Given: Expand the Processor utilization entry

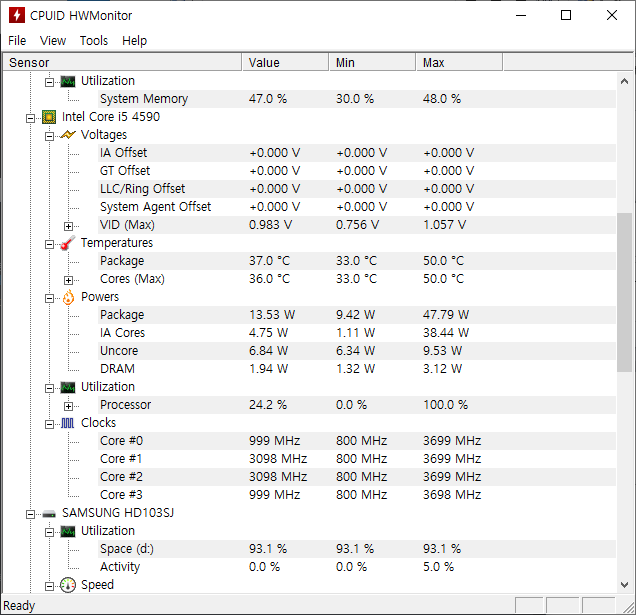Looking at the screenshot, I should click(69, 406).
